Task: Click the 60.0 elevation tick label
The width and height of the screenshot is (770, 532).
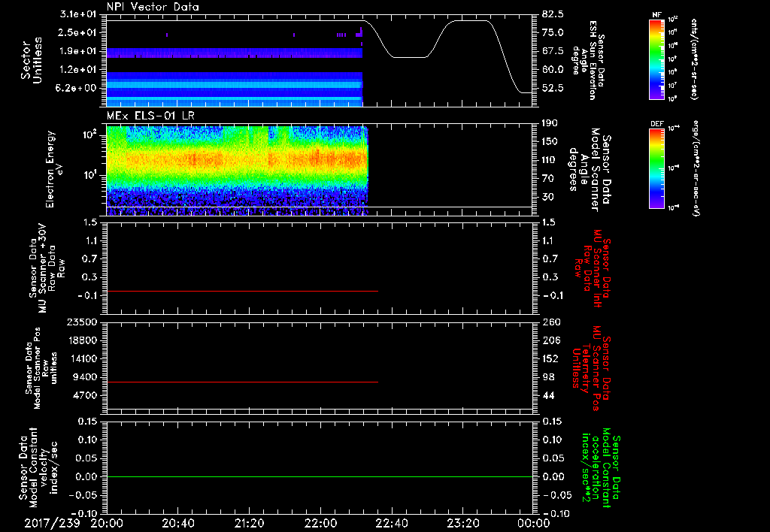Action: click(553, 70)
